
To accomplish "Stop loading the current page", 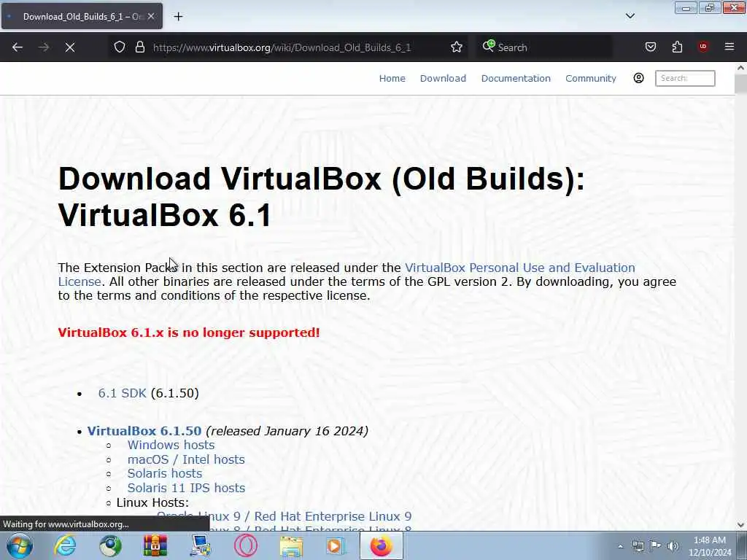I will tap(70, 47).
